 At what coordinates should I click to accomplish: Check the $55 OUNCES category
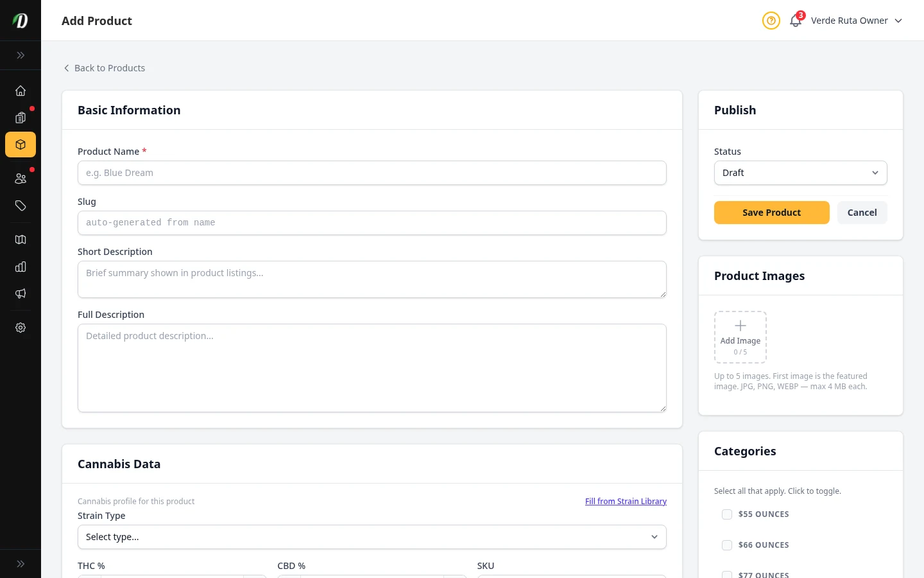(x=727, y=514)
